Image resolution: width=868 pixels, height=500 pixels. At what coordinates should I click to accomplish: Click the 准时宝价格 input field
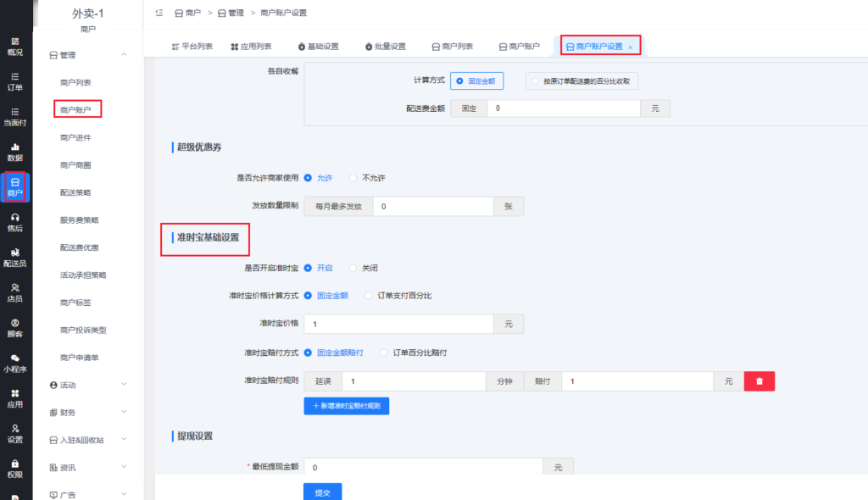tap(398, 325)
